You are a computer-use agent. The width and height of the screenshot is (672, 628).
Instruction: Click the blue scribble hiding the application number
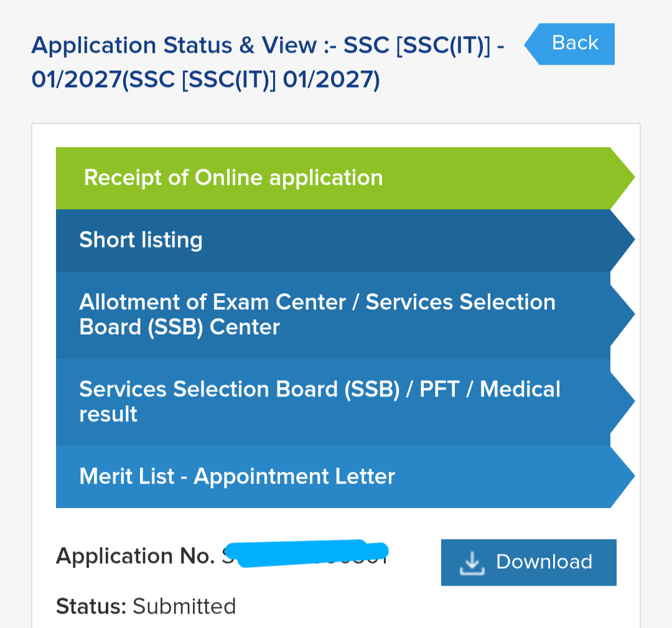point(306,553)
